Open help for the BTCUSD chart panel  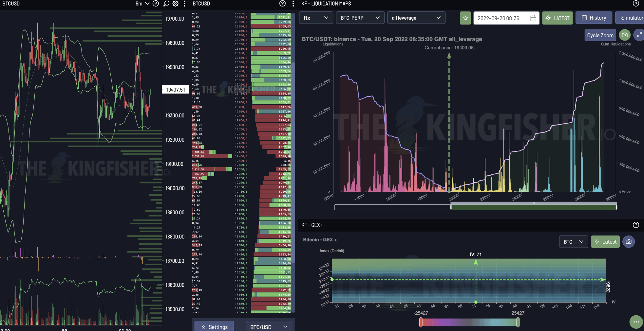coord(156,4)
